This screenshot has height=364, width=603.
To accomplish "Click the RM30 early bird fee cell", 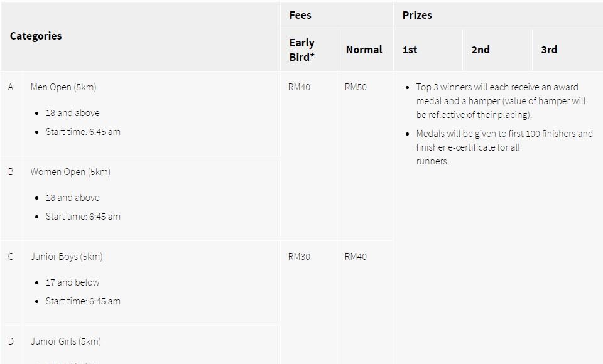I will [299, 257].
